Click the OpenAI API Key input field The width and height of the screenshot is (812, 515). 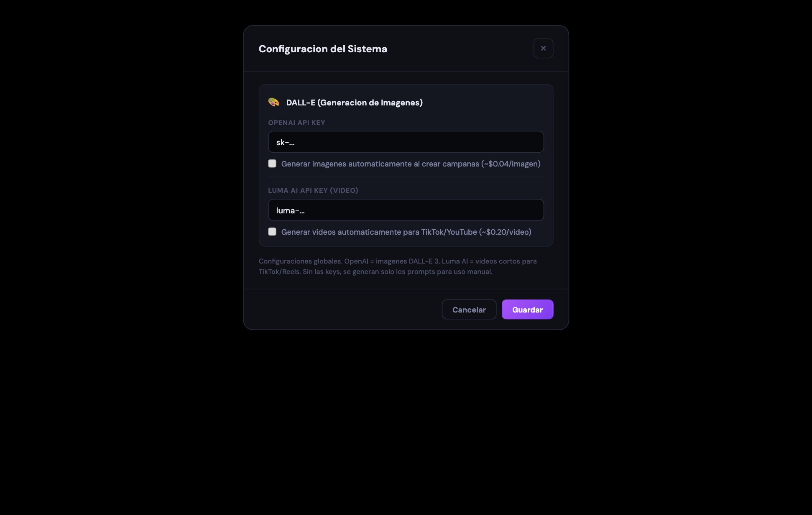(406, 142)
